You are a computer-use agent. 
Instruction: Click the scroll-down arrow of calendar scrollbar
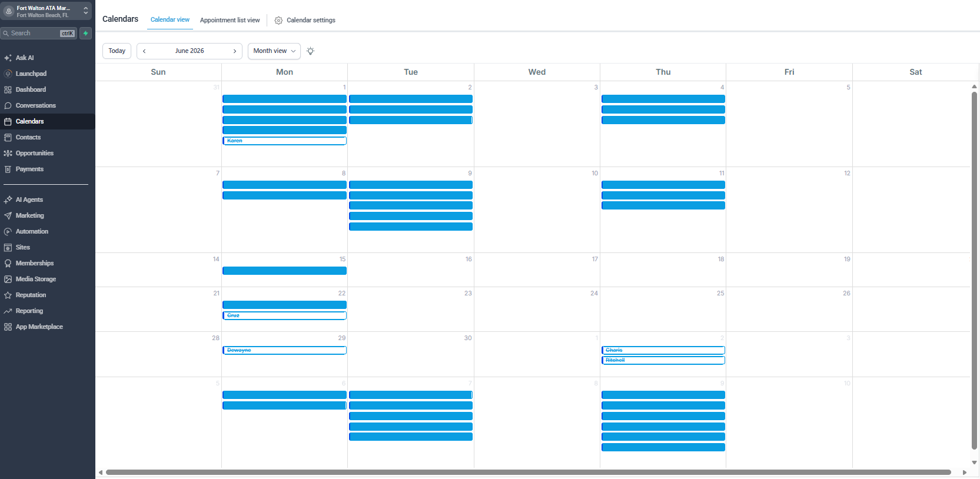point(974,463)
